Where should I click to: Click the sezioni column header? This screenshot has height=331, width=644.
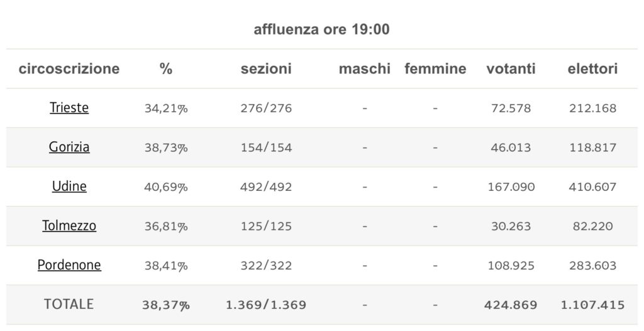[x=266, y=68]
